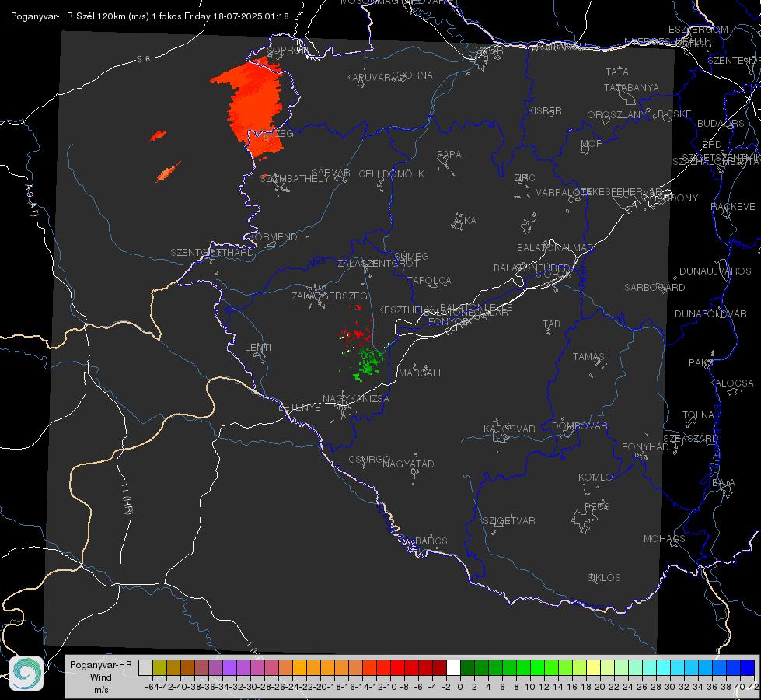
Task: Click the BALATONALMADI city label
Action: coord(557,248)
